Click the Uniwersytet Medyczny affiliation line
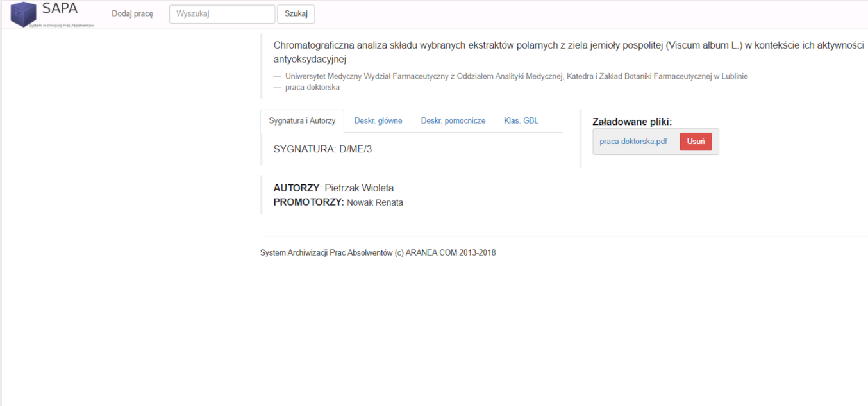868x406 pixels. pos(516,76)
